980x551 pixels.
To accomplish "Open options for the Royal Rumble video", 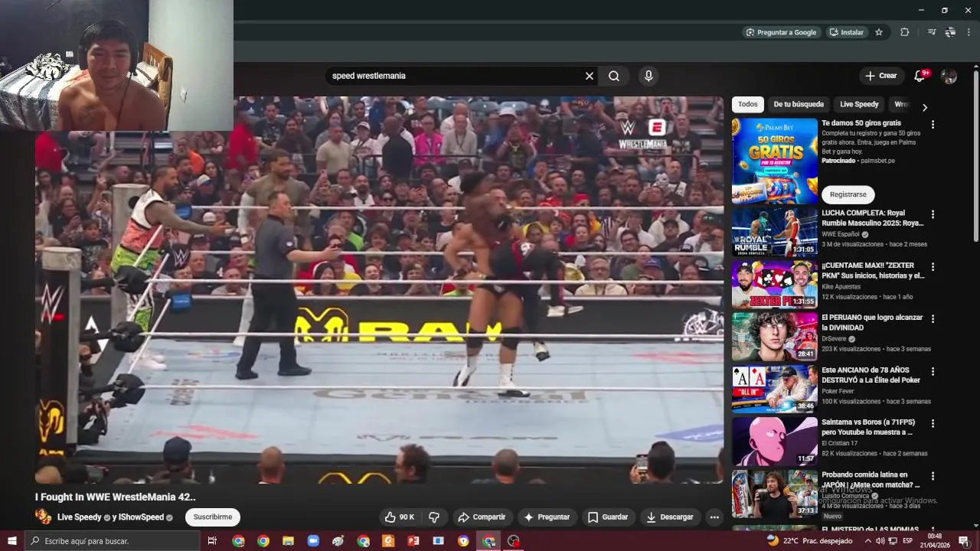I will (x=933, y=215).
